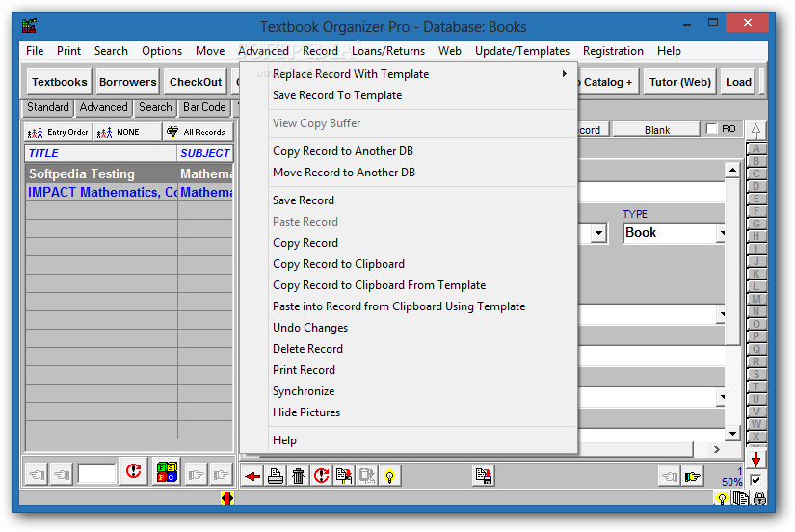Screen dimensions: 795x532
Task: Click the status bar lightbulb icon
Action: tap(722, 498)
